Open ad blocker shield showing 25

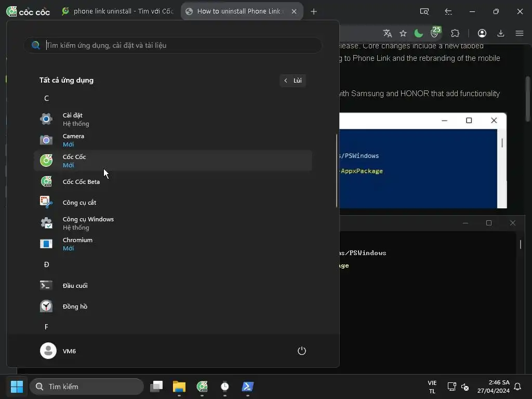point(435,32)
